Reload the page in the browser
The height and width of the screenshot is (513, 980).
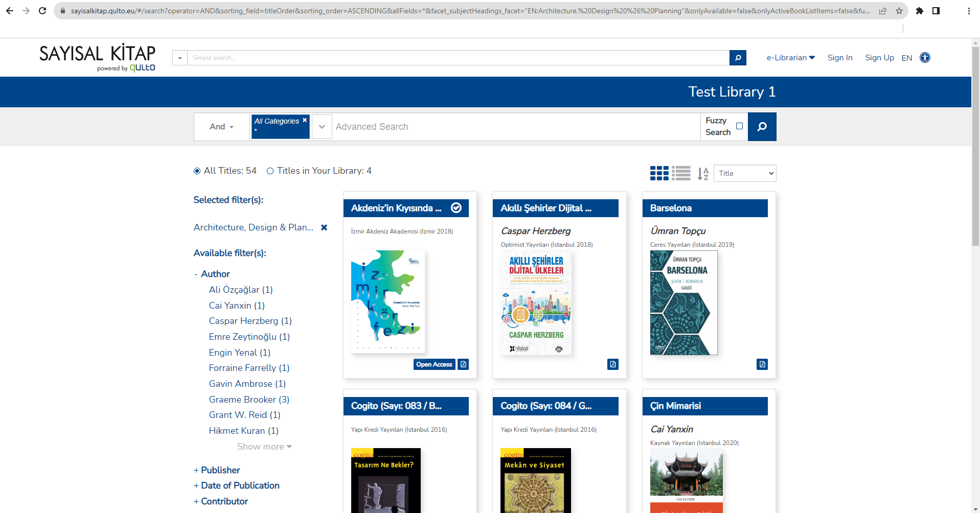coord(42,11)
